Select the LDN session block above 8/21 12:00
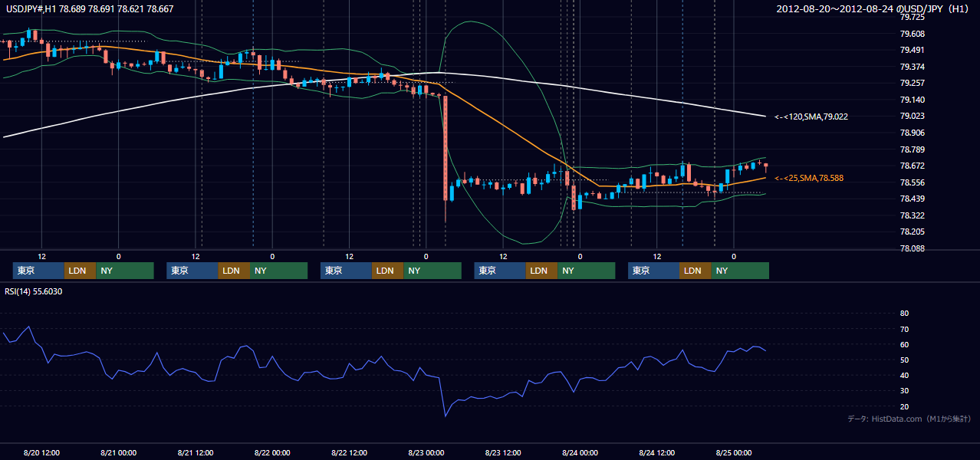This screenshot has height=460, width=980. tap(234, 271)
